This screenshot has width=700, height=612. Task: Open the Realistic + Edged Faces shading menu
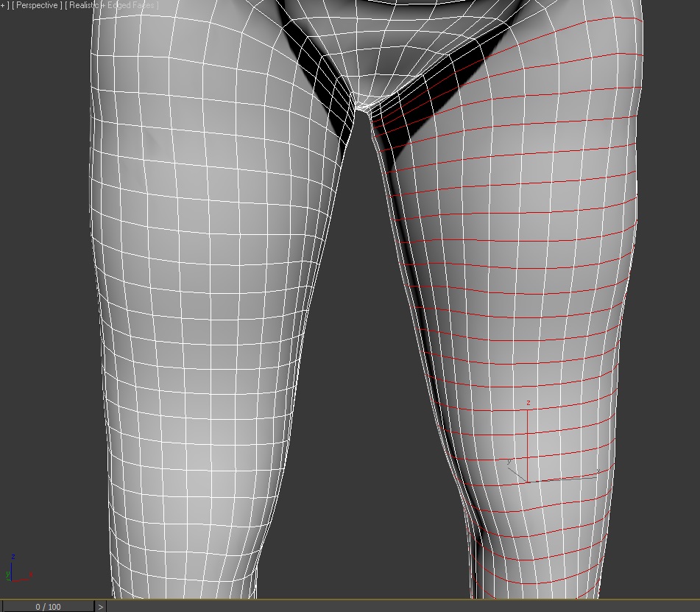[x=112, y=5]
